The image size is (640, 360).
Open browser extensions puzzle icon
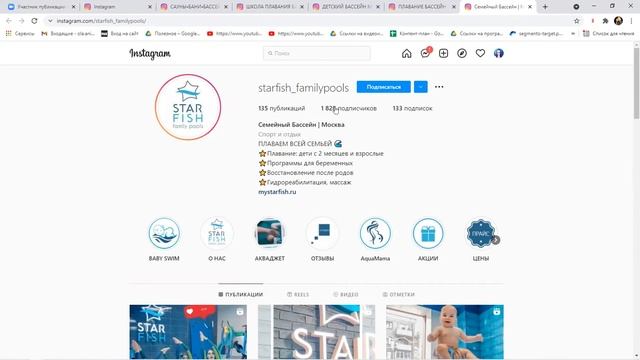pos(605,21)
